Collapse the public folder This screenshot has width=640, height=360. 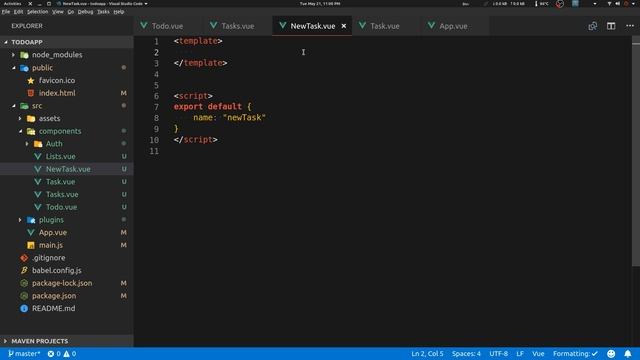(13, 67)
